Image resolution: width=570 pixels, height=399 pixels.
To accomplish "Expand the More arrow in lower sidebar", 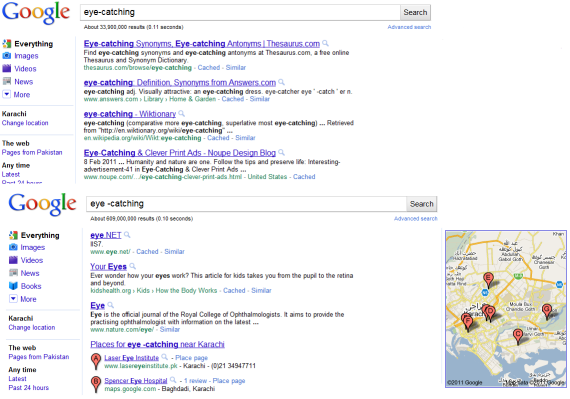I will [13, 299].
